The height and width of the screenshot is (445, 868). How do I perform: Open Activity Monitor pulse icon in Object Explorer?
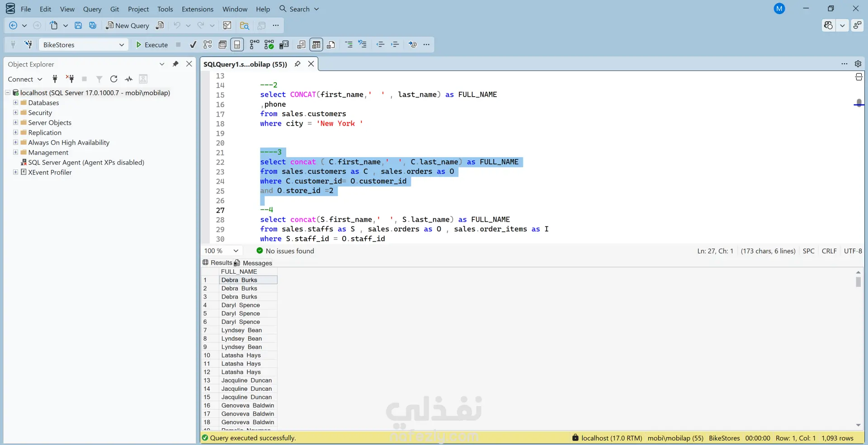click(x=129, y=79)
